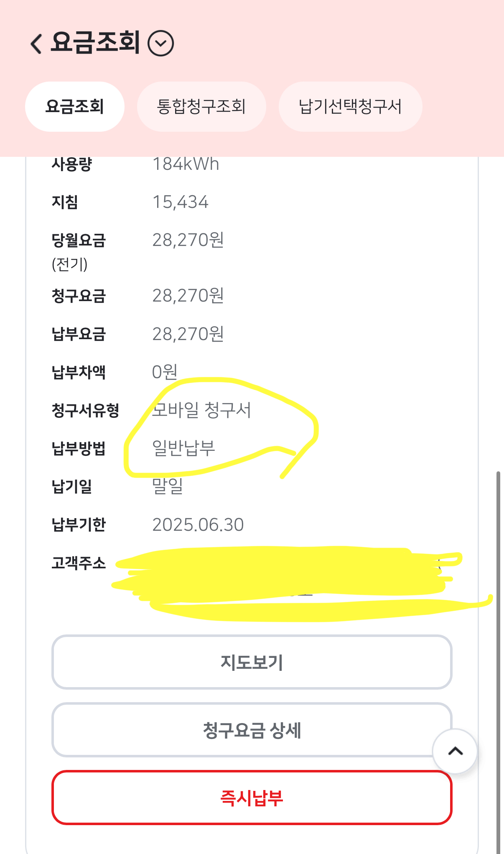Click the meter reading 15,434

181,202
